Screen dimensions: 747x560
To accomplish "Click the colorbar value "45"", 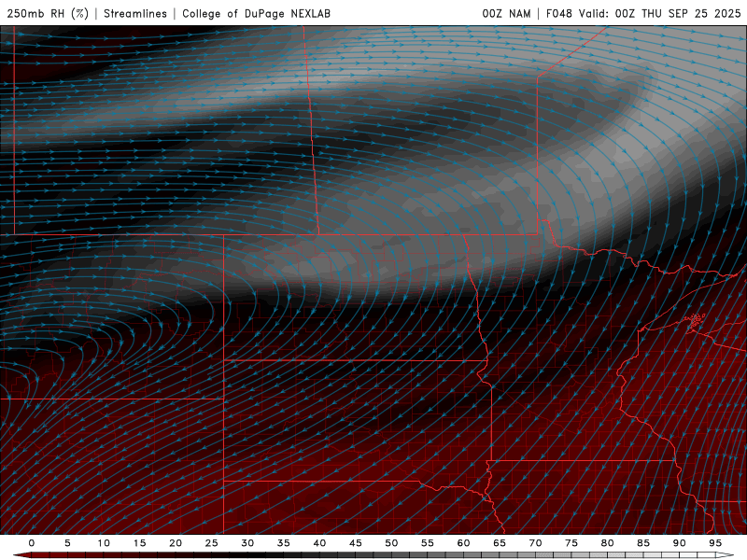I will [356, 543].
